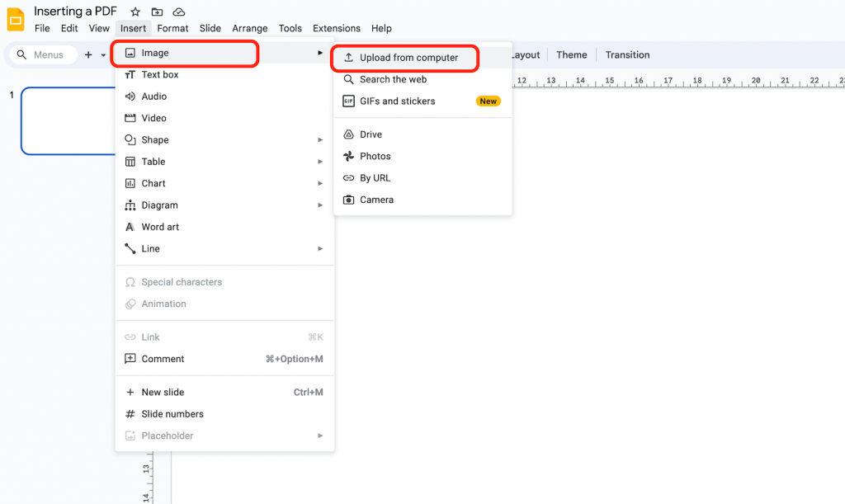This screenshot has height=504, width=845.
Task: Expand the Placeholder submenu
Action: pyautogui.click(x=168, y=436)
